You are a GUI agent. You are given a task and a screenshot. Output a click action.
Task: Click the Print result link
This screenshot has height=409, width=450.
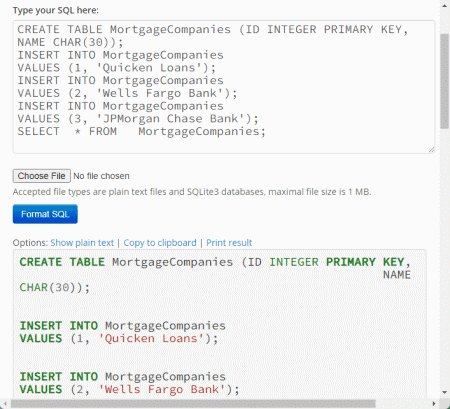(x=229, y=243)
